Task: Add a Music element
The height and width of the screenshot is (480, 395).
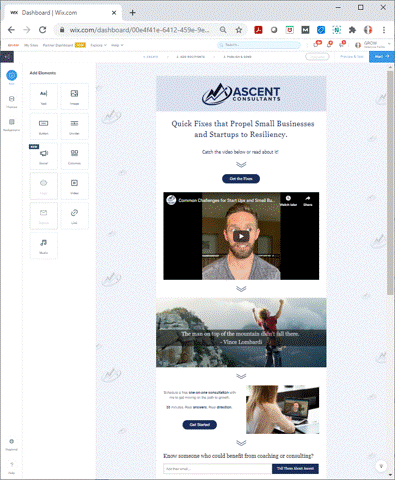Action: pos(44,246)
